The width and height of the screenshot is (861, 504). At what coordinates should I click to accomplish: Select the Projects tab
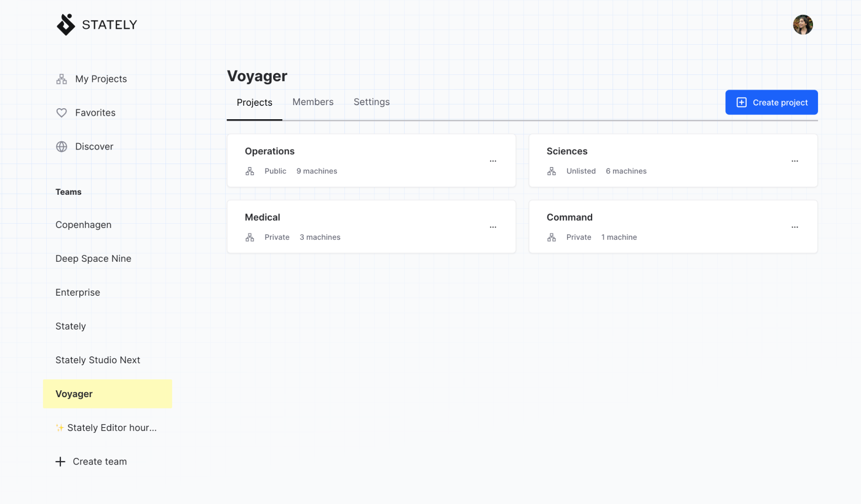click(x=254, y=103)
